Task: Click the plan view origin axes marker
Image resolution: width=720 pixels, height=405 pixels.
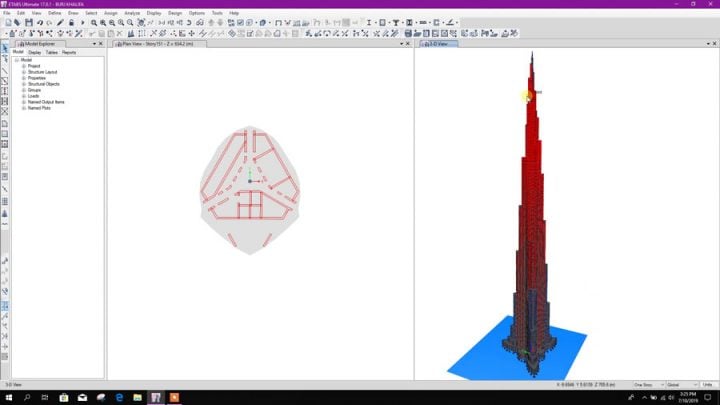Action: 250,181
